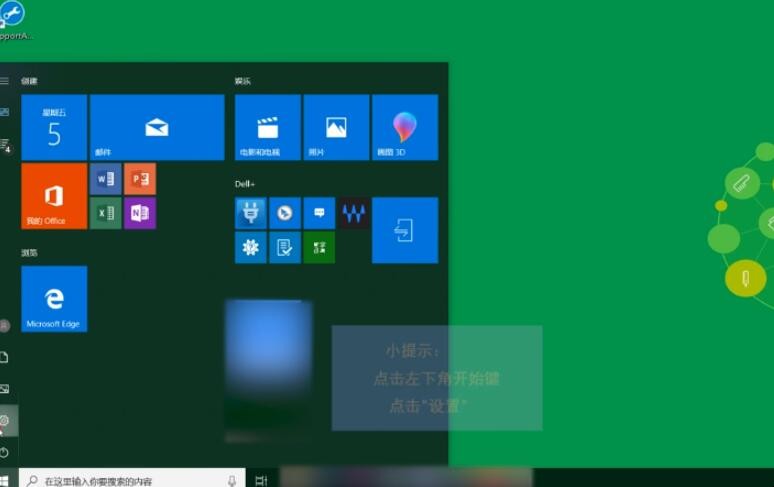Viewport: 774px width, 487px height.
Task: Open the Photos (照片) tile
Action: coord(336,128)
